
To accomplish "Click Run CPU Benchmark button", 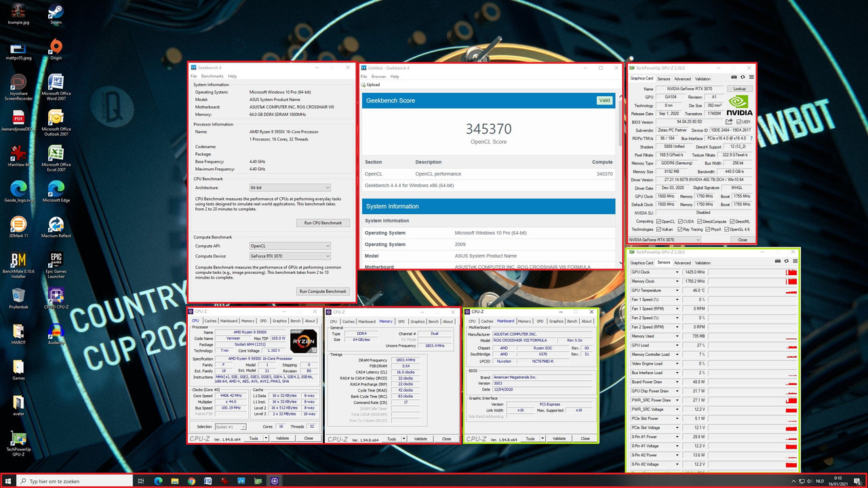I will coord(323,222).
